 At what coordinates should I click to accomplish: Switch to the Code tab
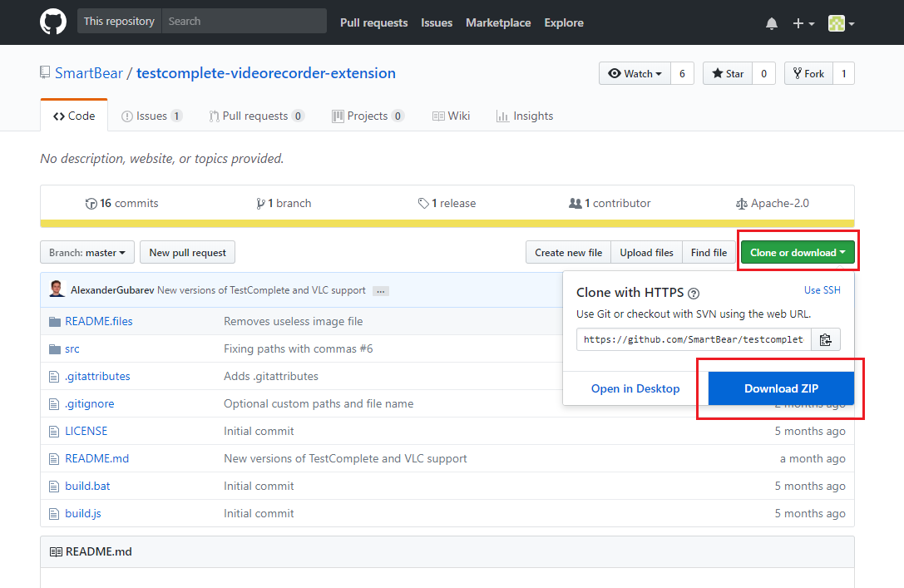(x=74, y=116)
